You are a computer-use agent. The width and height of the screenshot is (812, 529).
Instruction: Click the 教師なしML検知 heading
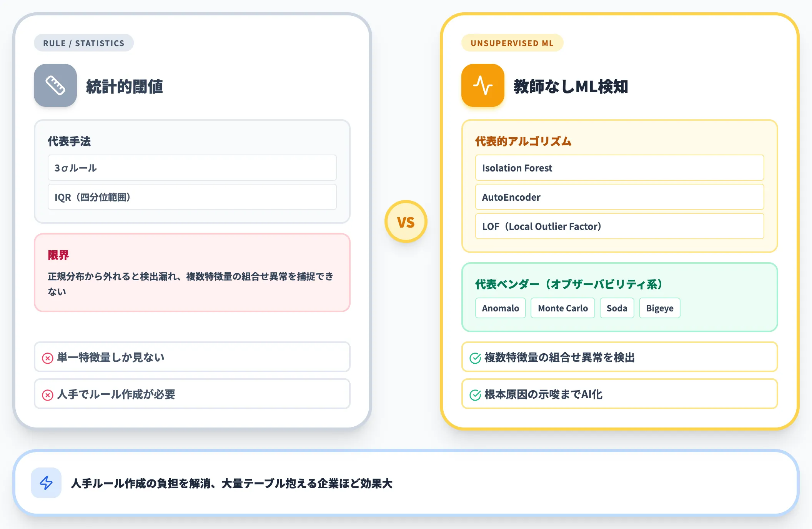tap(571, 87)
